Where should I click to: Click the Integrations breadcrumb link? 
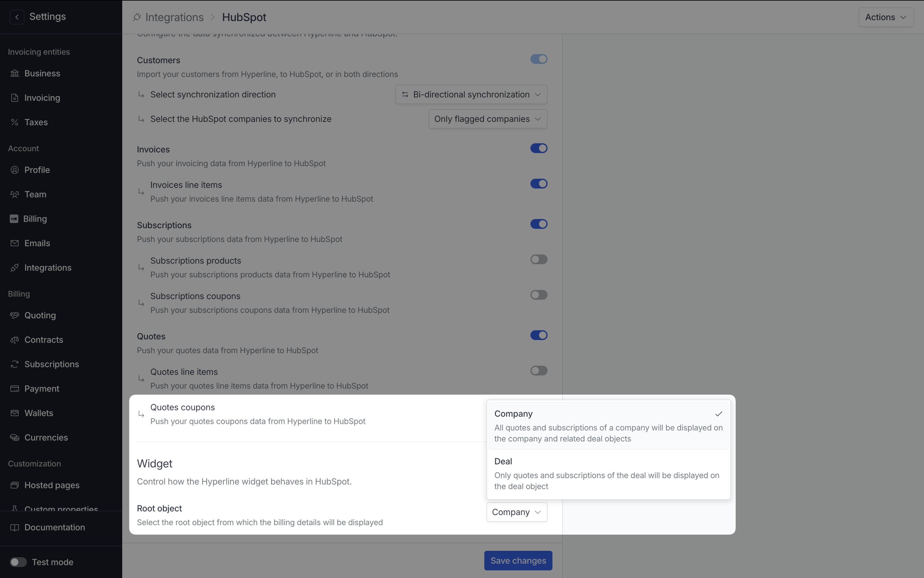[x=174, y=17]
